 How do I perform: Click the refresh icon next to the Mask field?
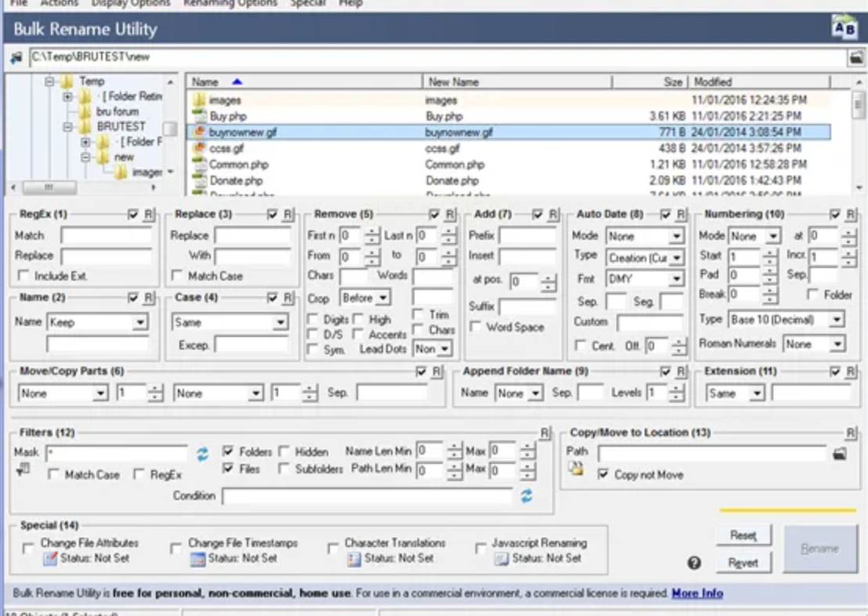(x=203, y=454)
